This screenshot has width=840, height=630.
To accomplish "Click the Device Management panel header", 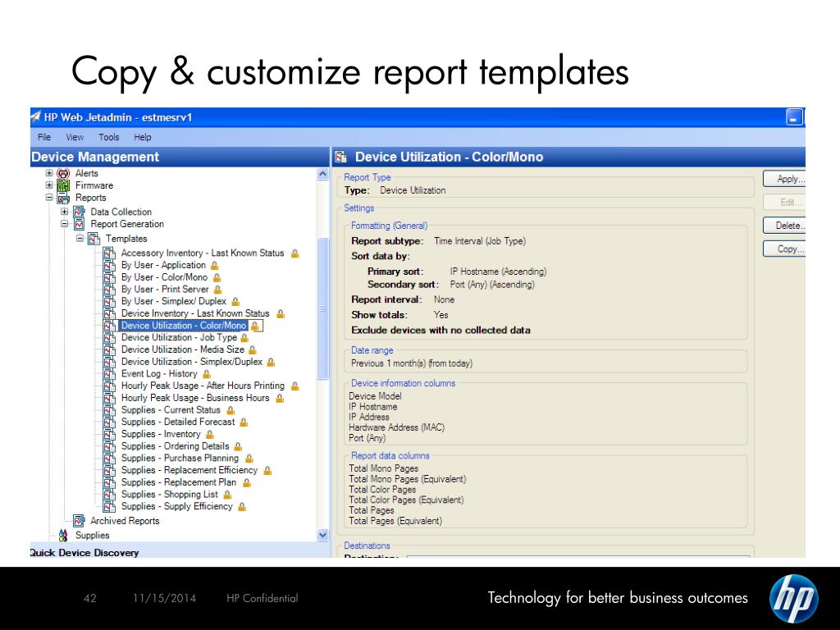I will (180, 157).
